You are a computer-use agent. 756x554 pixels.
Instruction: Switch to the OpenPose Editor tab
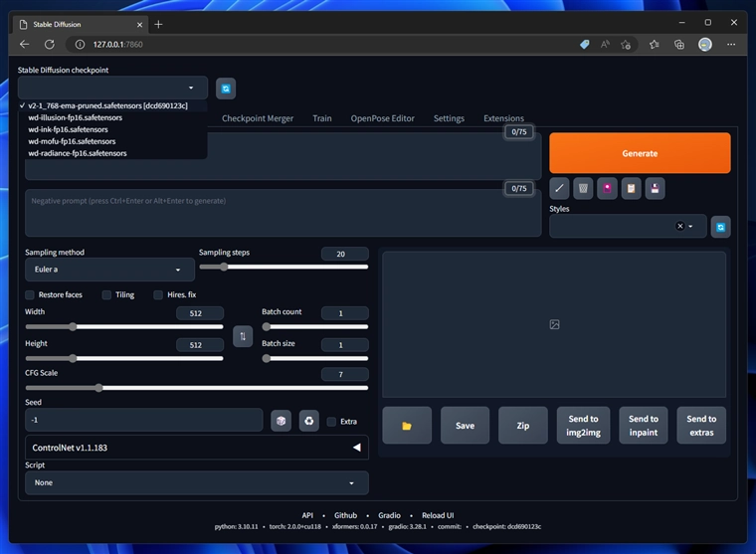(382, 118)
